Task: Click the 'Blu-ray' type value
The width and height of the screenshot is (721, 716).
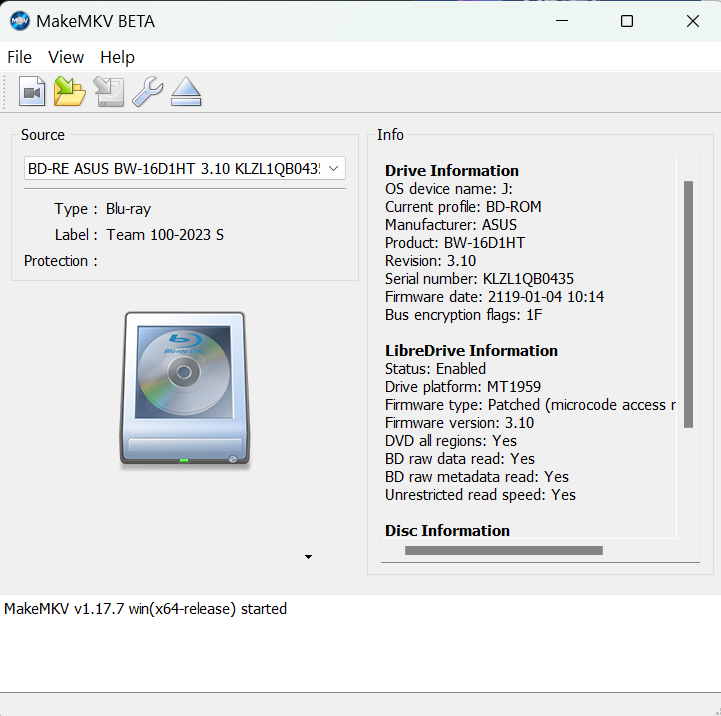Action: [x=128, y=209]
